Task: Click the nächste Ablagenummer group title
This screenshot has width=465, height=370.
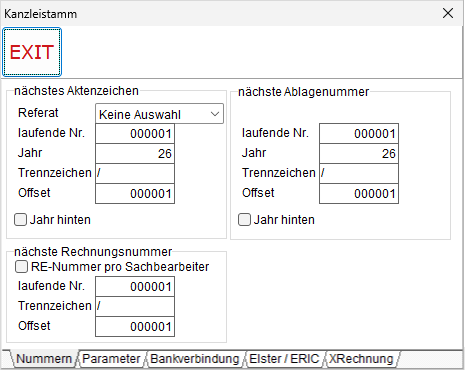Action: pyautogui.click(x=303, y=92)
